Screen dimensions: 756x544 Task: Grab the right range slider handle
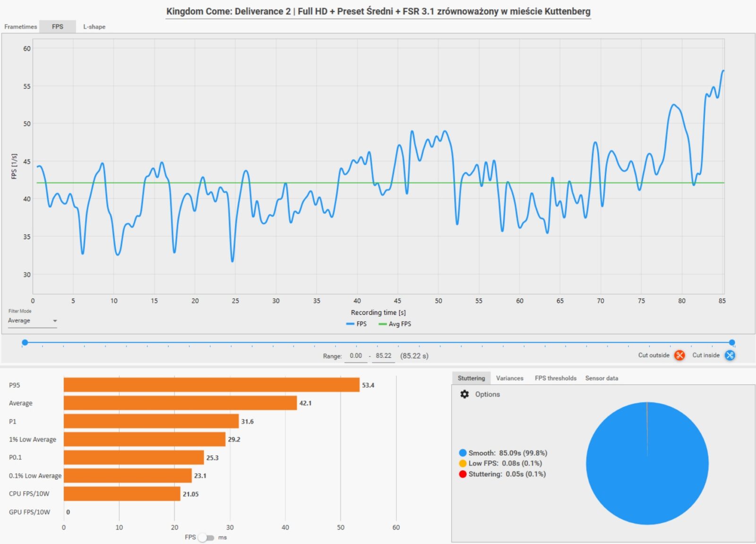(732, 342)
